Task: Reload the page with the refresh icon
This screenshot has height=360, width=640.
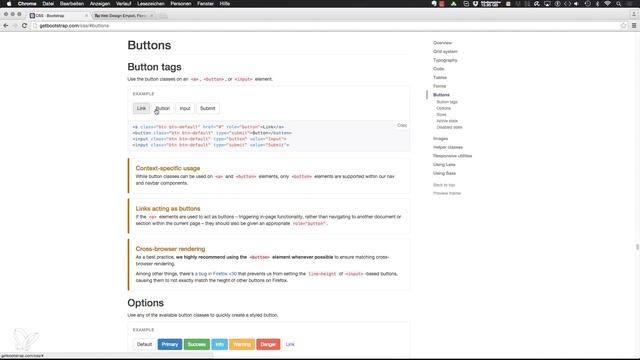Action: pyautogui.click(x=24, y=25)
